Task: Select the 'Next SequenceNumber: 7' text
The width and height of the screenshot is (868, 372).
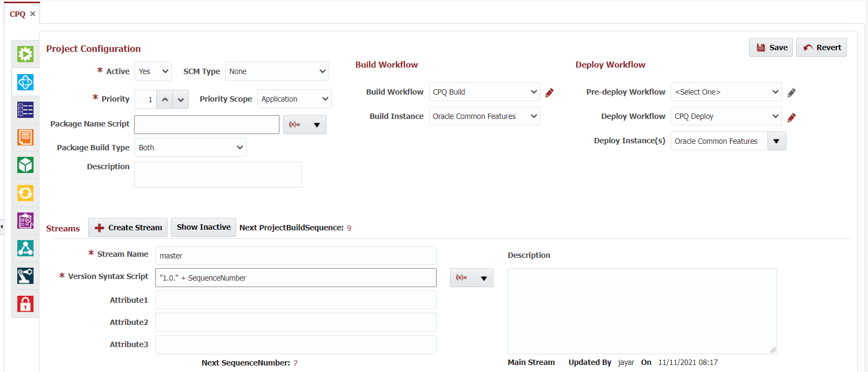Action: pos(250,363)
